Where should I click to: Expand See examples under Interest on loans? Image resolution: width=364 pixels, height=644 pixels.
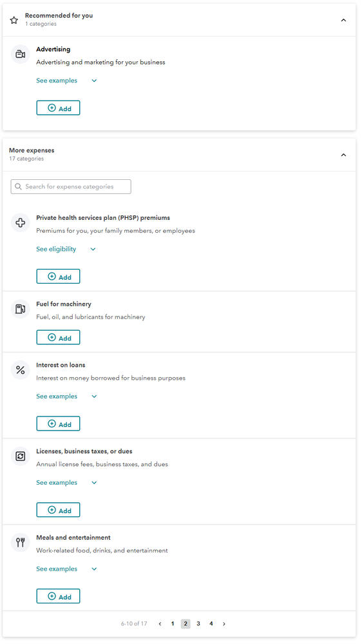(x=66, y=396)
